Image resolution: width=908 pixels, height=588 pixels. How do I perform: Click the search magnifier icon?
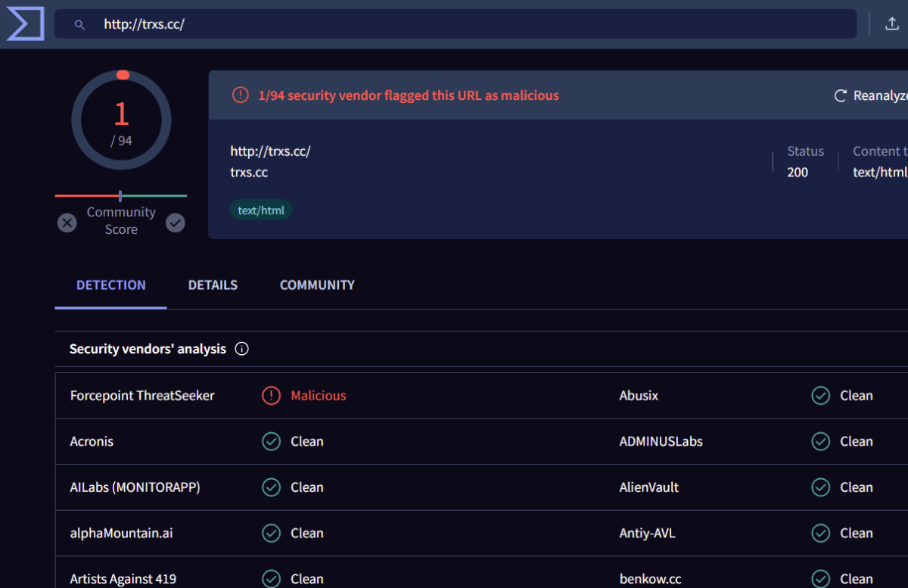click(x=79, y=24)
